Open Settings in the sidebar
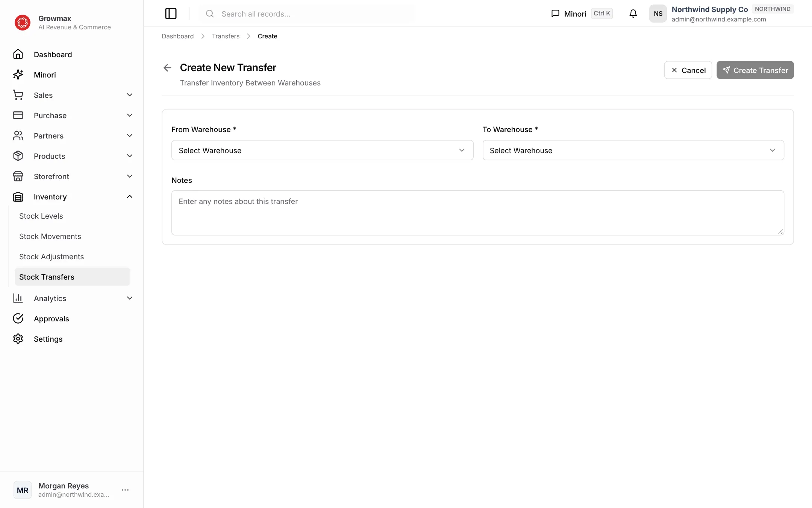Screen dimensions: 812x508 (x=48, y=339)
